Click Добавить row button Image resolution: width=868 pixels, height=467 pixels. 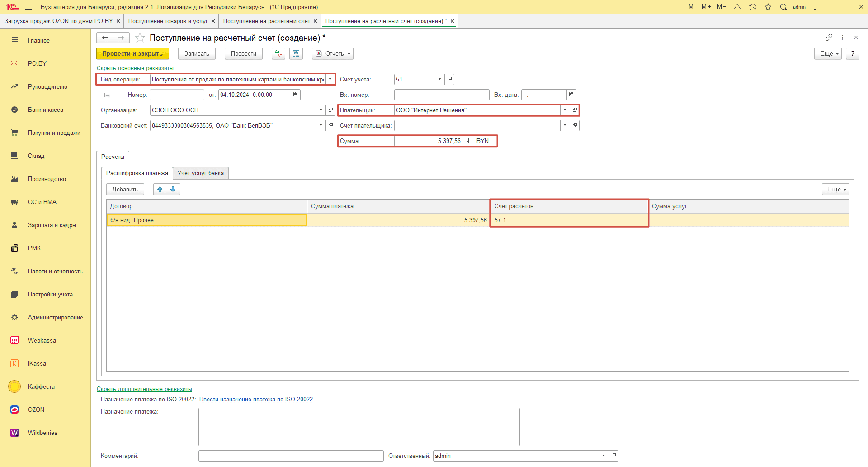125,189
